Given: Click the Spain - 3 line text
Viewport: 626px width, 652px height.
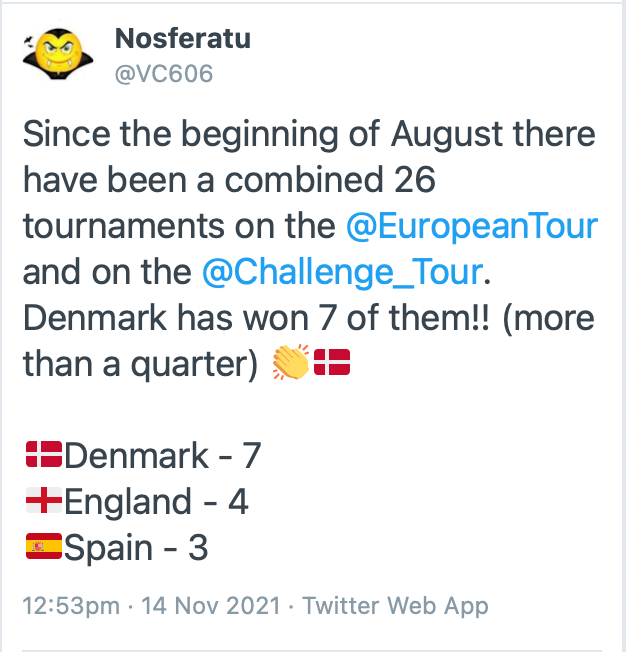Looking at the screenshot, I should point(136,548).
